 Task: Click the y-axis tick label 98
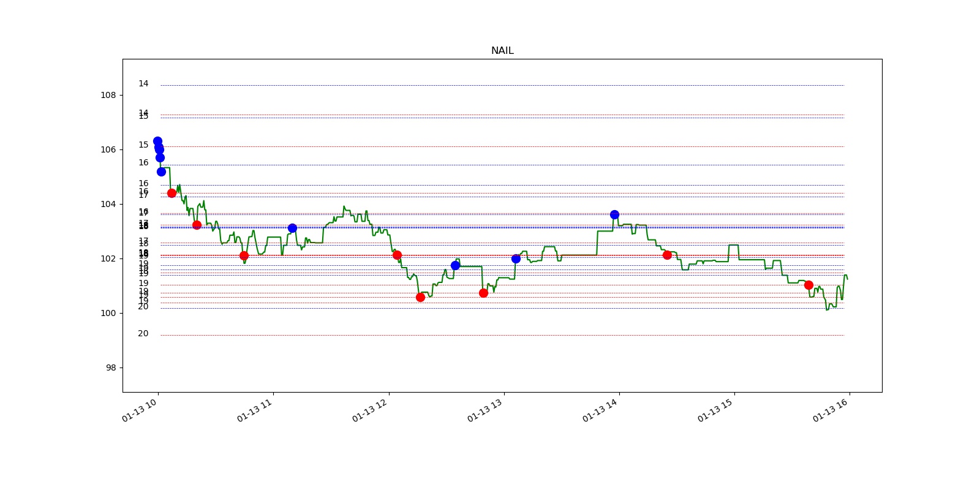pos(110,367)
